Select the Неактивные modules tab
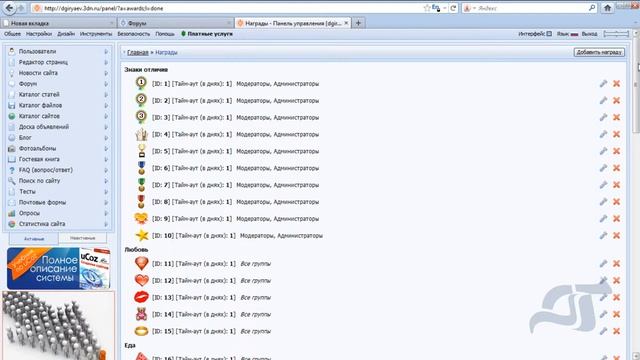The image size is (640, 360). [82, 238]
